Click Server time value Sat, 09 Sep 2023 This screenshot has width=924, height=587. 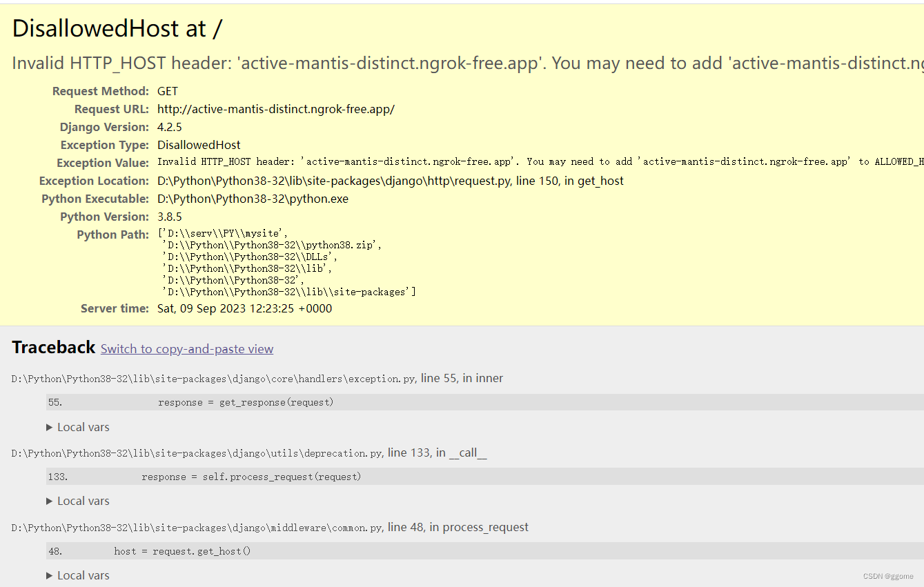[244, 308]
